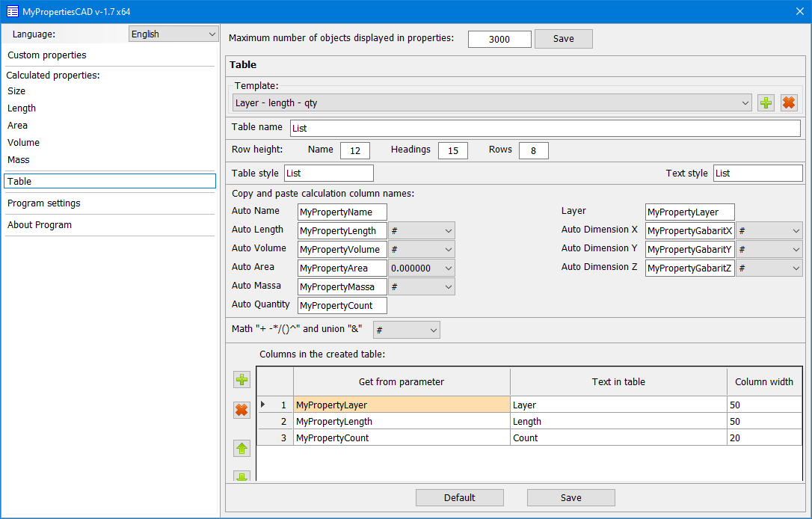Click the maximum objects field showing 3000
812x519 pixels.
tap(499, 40)
